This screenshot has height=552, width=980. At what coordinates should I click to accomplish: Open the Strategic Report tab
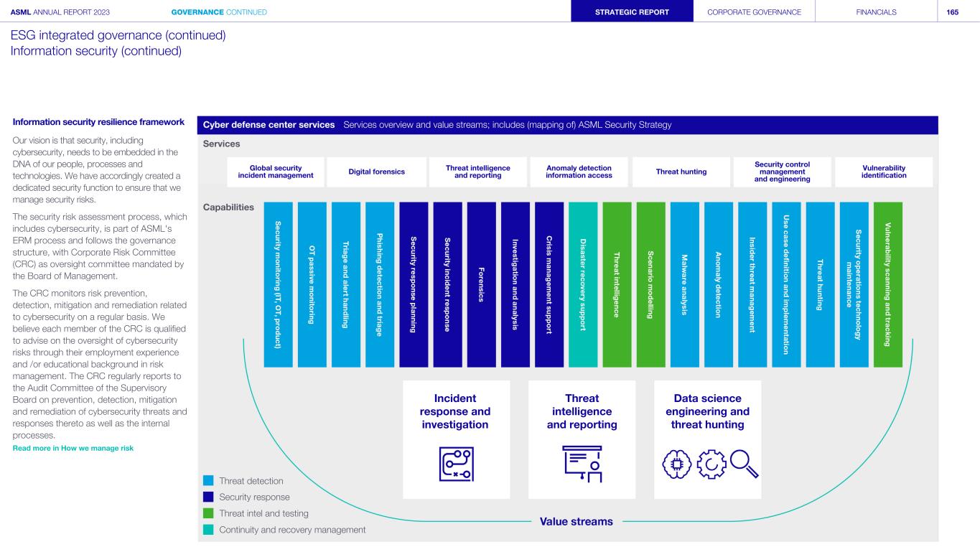[632, 12]
